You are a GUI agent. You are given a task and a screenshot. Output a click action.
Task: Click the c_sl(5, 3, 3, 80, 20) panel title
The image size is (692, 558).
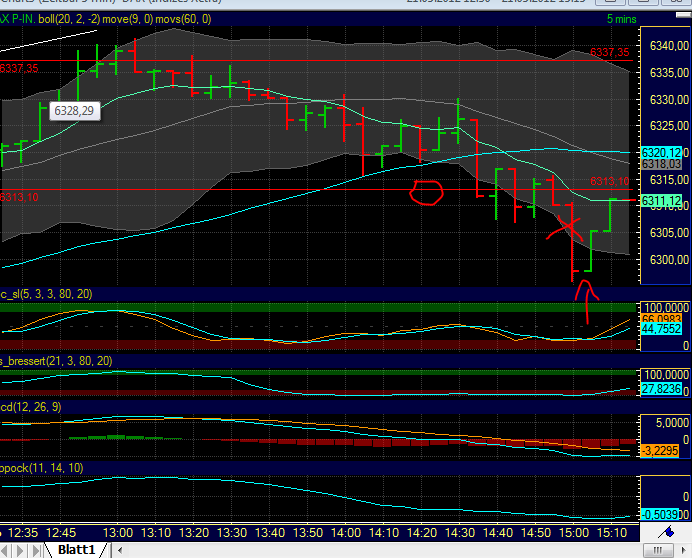pos(46,294)
